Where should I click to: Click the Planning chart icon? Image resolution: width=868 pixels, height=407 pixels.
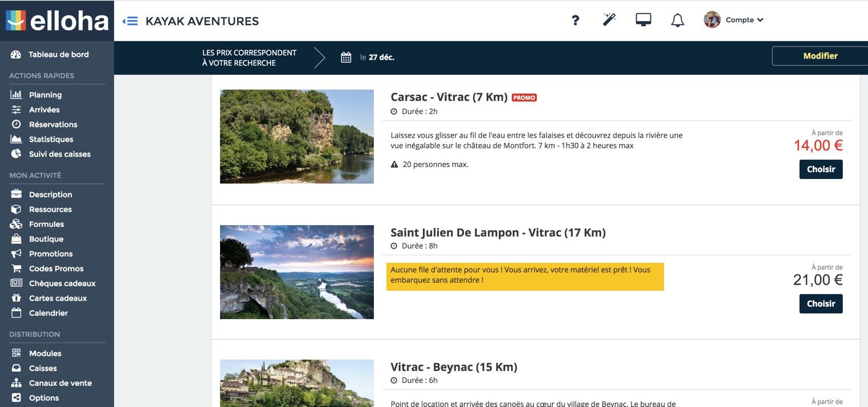click(x=16, y=95)
